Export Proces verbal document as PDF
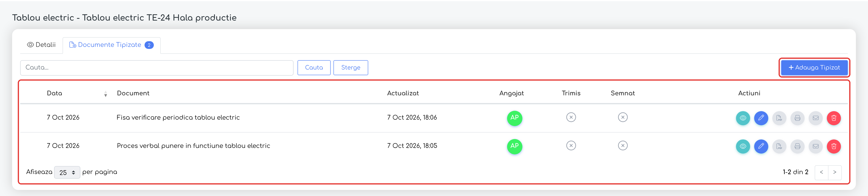 click(x=779, y=146)
